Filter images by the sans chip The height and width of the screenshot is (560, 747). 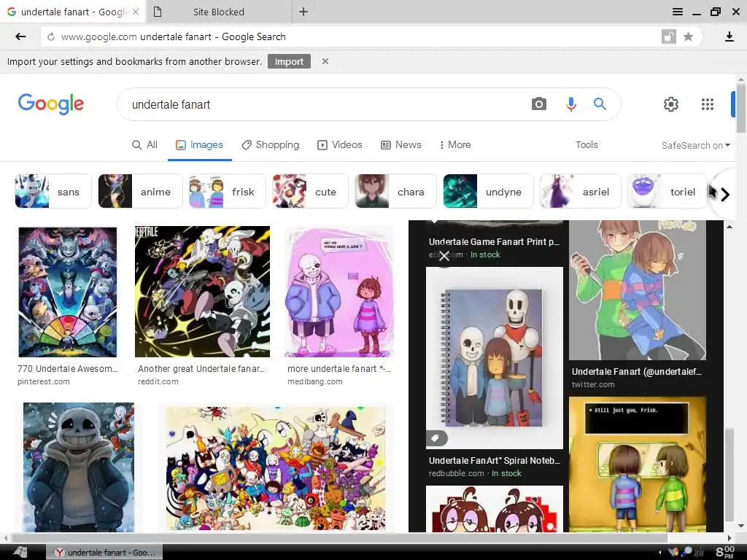53,192
